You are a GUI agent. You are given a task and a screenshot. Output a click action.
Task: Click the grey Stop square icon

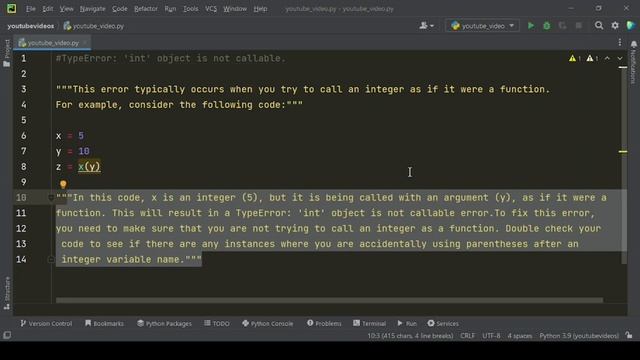[578, 26]
